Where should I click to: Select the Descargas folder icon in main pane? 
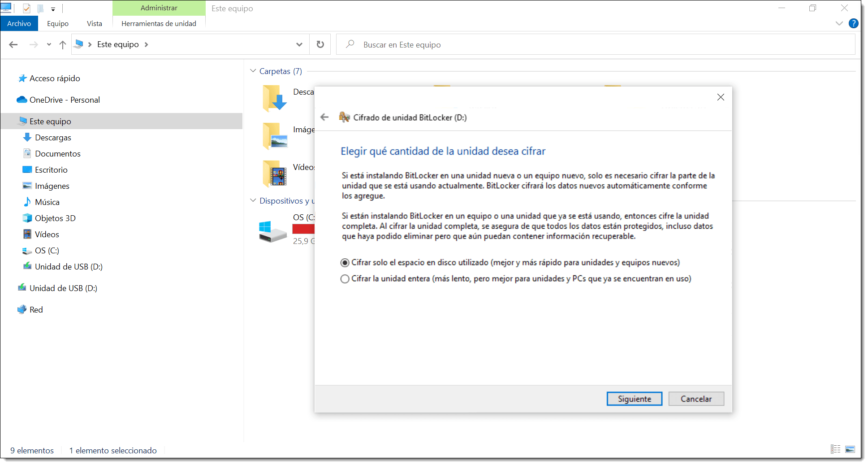(x=275, y=98)
